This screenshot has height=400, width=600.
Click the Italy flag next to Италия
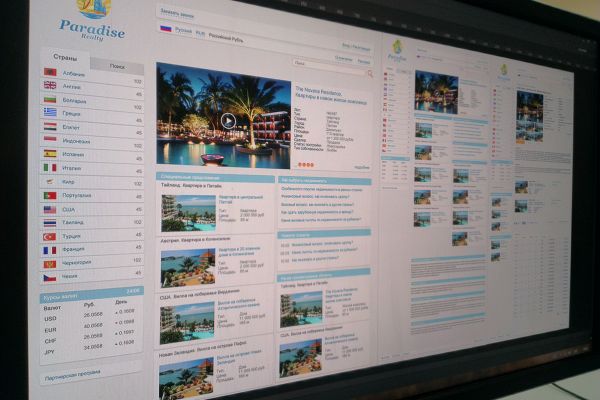pos(50,167)
